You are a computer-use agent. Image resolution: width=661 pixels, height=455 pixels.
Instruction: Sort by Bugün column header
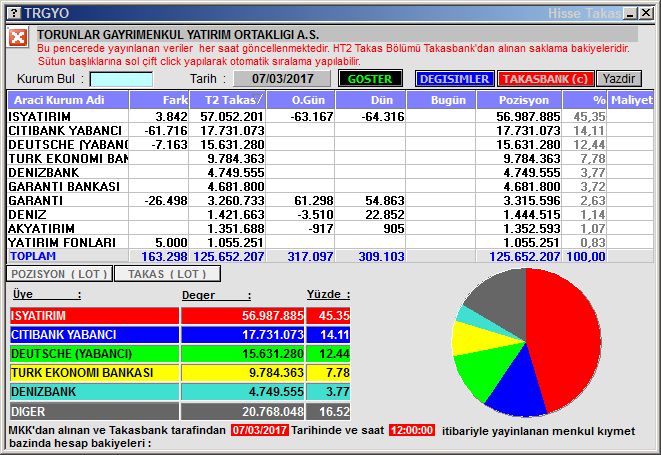441,100
